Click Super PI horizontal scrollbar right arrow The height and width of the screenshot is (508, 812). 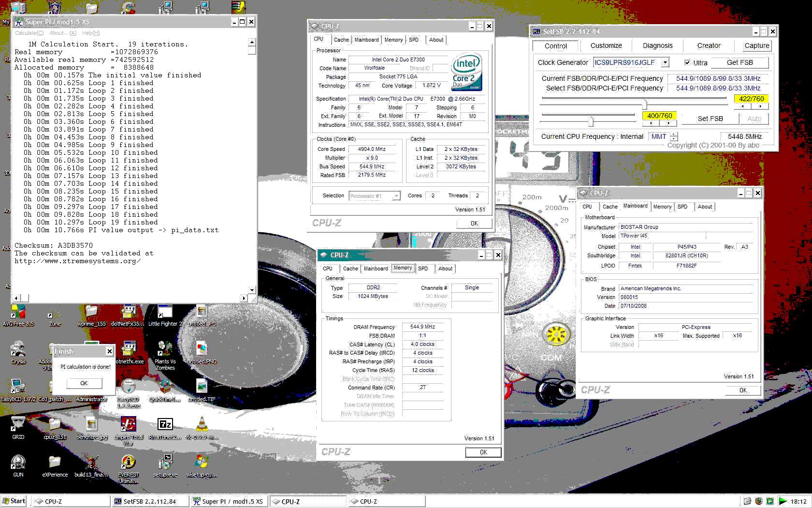[x=244, y=298]
